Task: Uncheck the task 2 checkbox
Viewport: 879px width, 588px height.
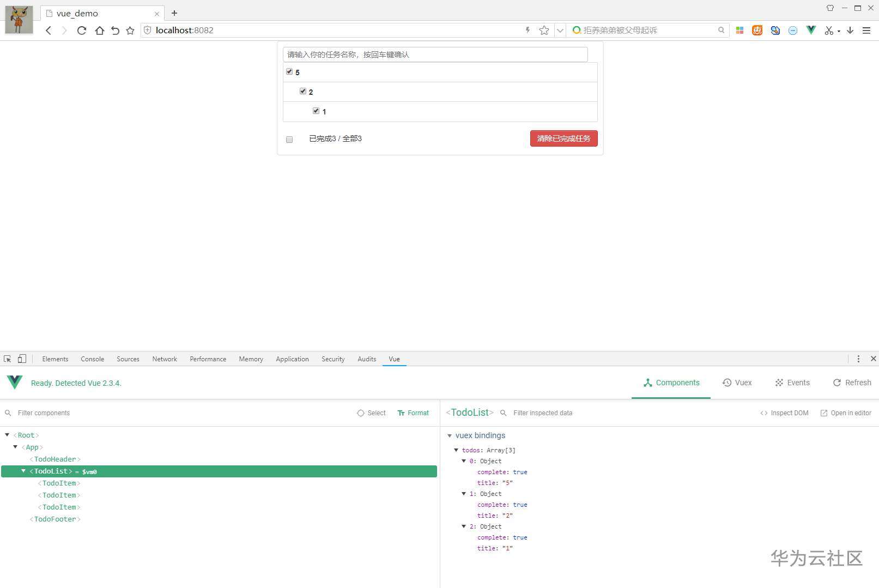Action: click(303, 92)
